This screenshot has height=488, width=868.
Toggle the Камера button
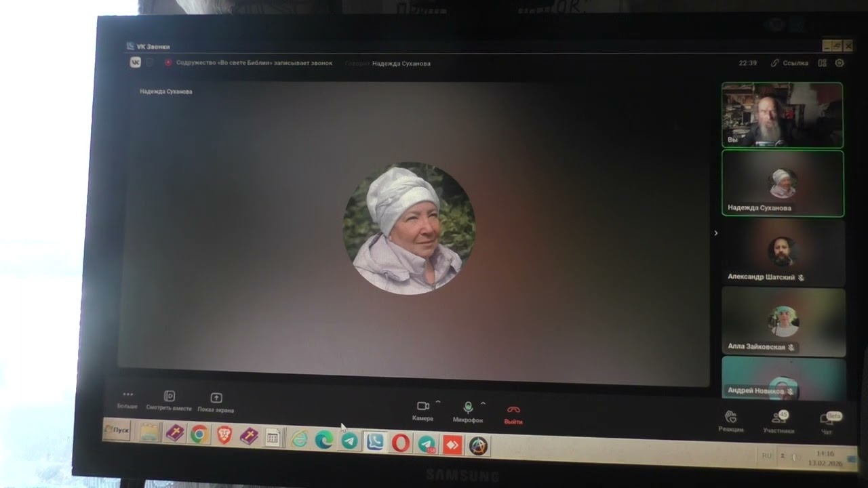(x=422, y=410)
